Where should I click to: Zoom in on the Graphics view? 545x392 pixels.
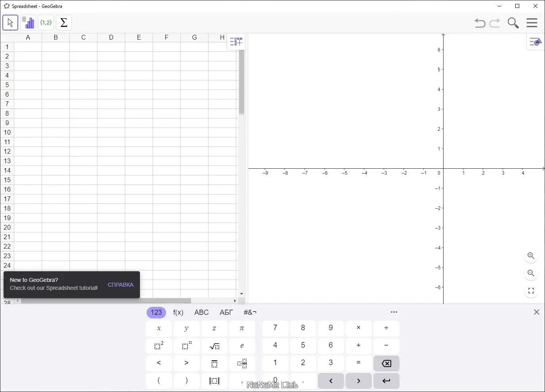[x=531, y=256]
